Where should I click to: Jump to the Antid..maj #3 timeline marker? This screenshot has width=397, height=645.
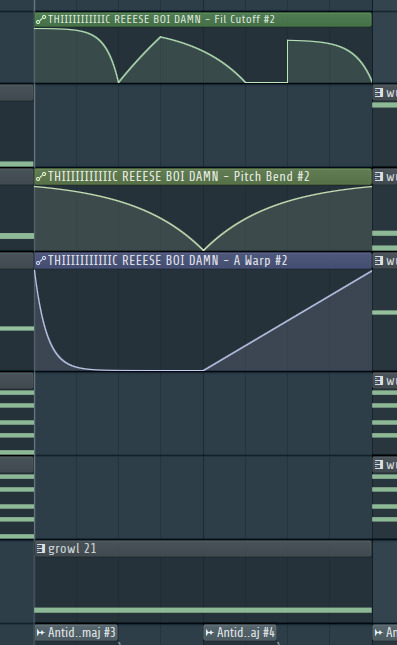[x=77, y=632]
